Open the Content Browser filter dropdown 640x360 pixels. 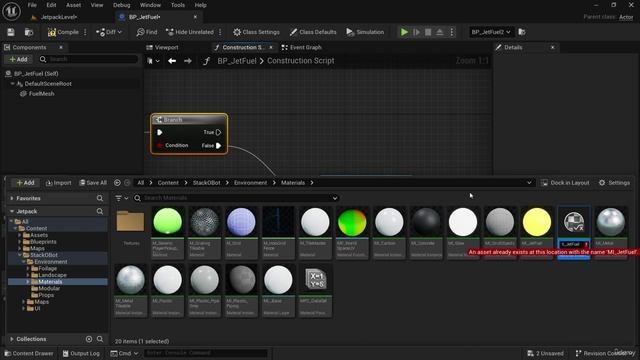(x=122, y=198)
